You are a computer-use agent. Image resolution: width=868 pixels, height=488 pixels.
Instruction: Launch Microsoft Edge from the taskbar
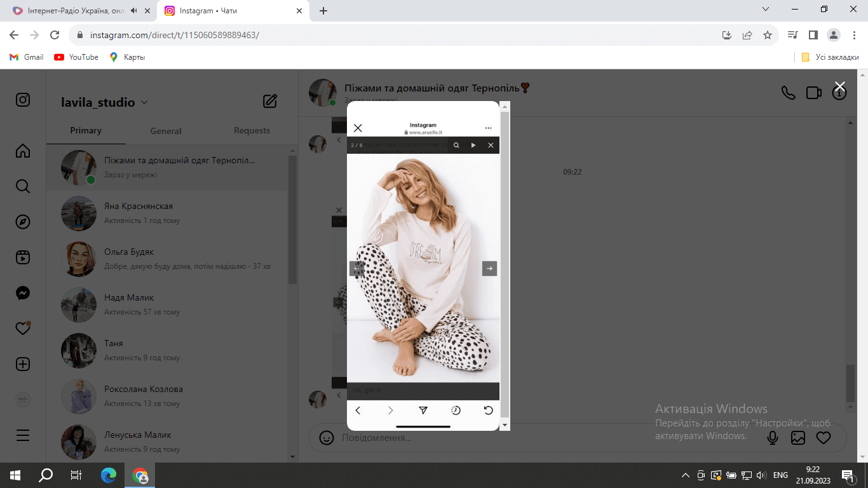pyautogui.click(x=109, y=475)
